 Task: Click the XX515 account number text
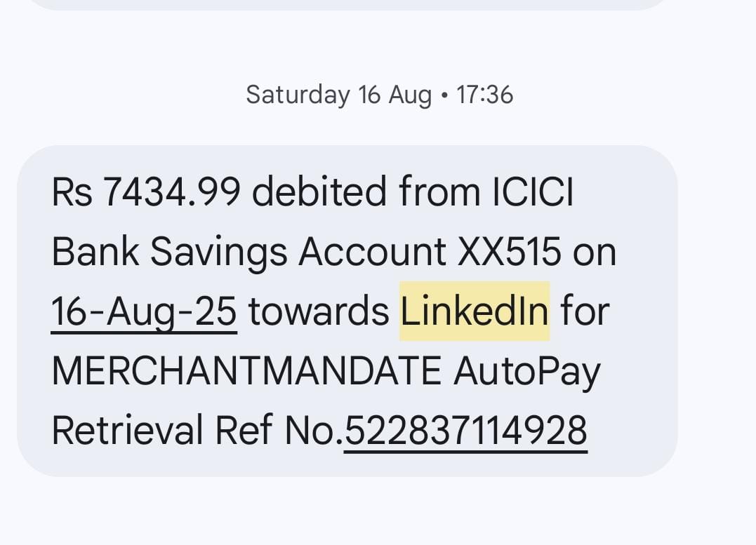(510, 251)
